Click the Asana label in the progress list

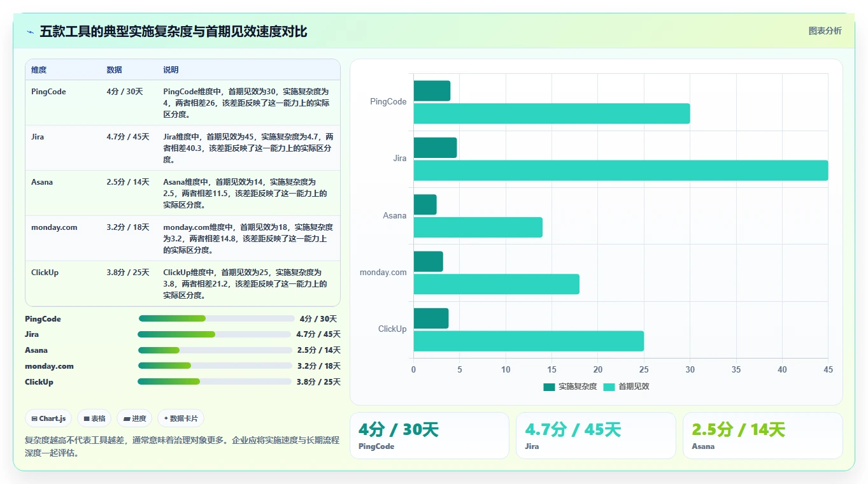(36, 350)
